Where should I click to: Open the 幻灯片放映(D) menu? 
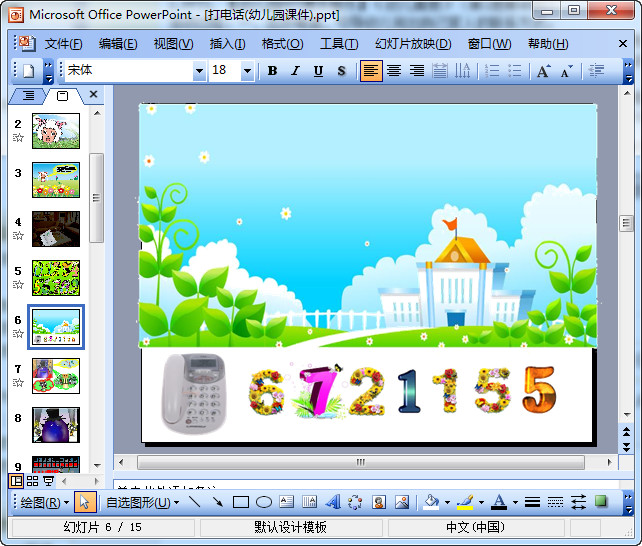(x=413, y=44)
